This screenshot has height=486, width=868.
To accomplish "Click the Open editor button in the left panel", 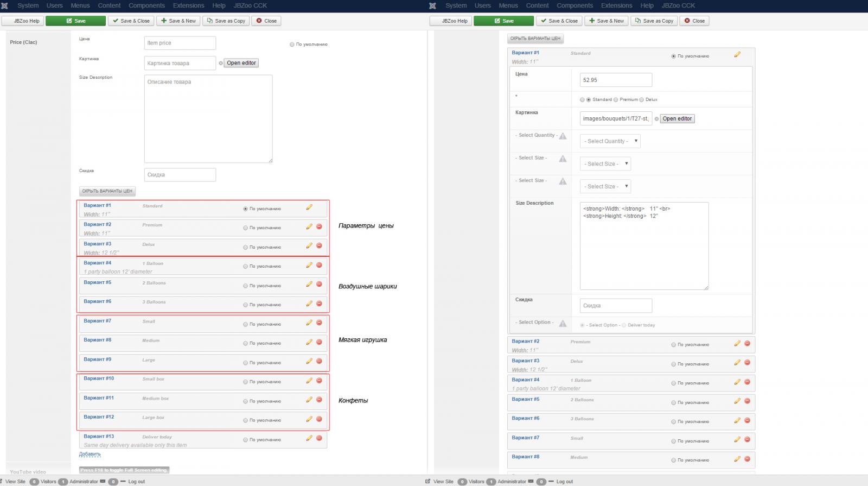I will pyautogui.click(x=241, y=63).
